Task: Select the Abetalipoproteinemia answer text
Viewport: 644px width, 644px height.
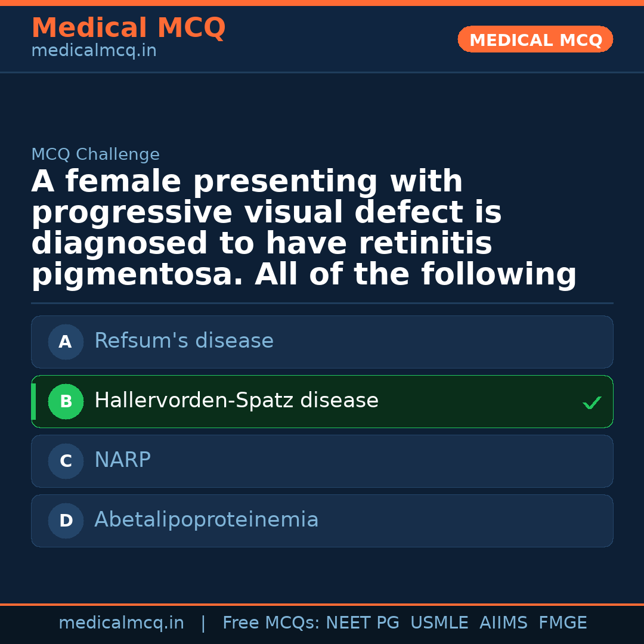Action: [x=206, y=520]
